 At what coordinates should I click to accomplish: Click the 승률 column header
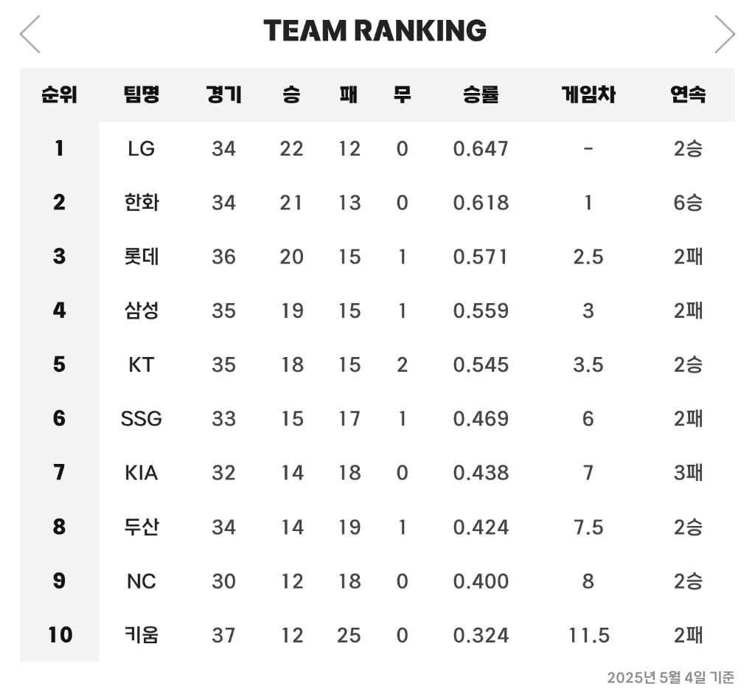[481, 94]
